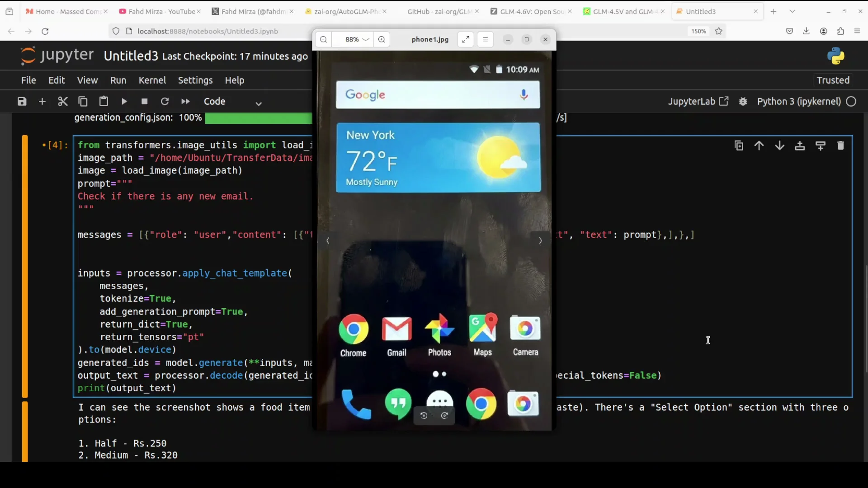
Task: Save the notebook with disk icon
Action: click(x=21, y=101)
